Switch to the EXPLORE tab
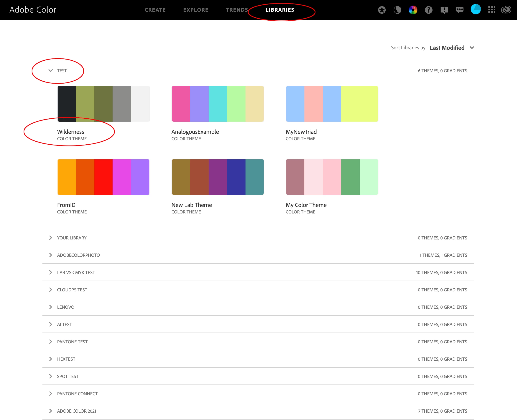The width and height of the screenshot is (517, 420). (x=196, y=10)
